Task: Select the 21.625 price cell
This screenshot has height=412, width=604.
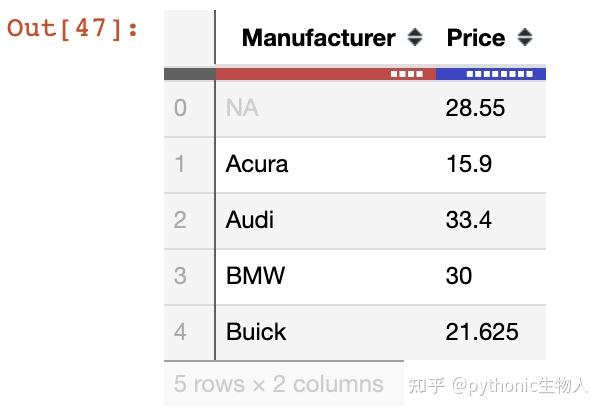Action: 482,332
